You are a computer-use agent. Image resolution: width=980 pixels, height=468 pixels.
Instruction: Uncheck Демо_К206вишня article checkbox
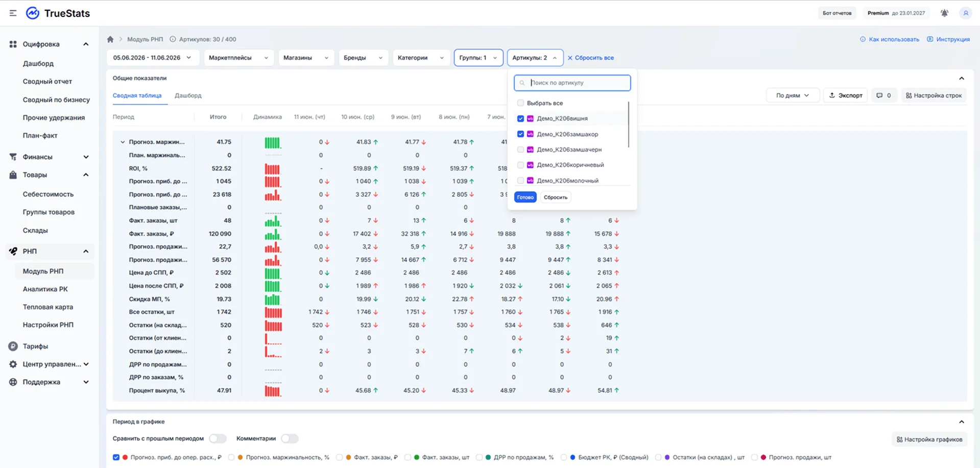[520, 118]
